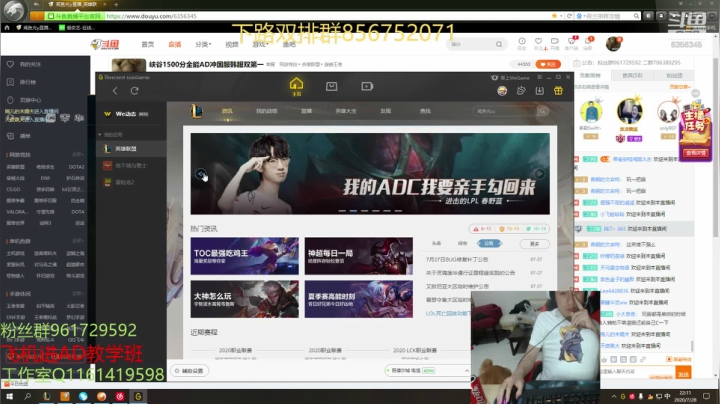Open Douyu follows heart icon in header
Image resolution: width=720 pixels, height=404 pixels.
(539, 42)
